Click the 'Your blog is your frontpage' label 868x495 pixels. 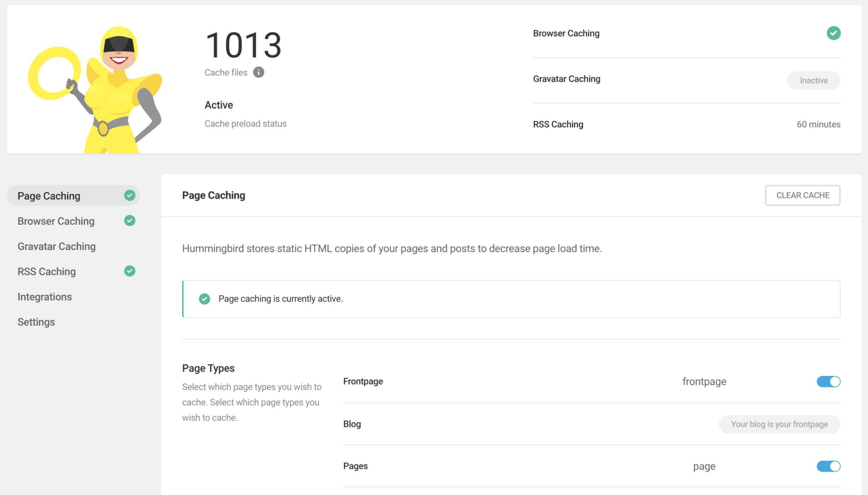(779, 424)
